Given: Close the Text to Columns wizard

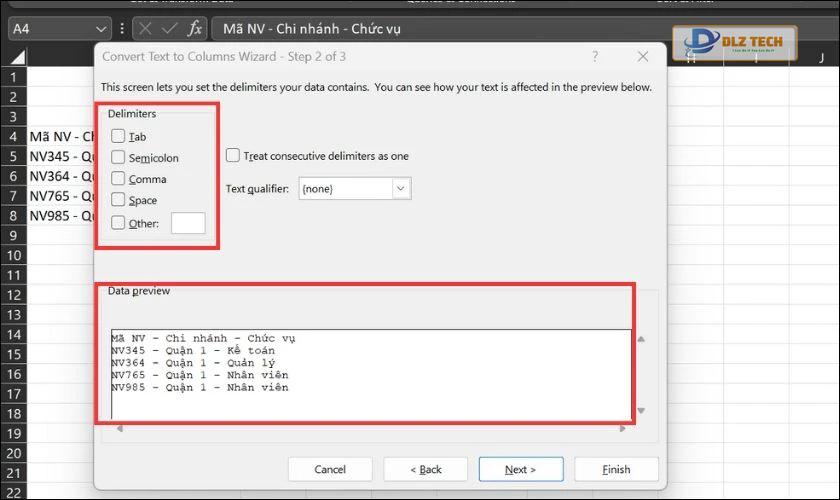Looking at the screenshot, I should (643, 56).
